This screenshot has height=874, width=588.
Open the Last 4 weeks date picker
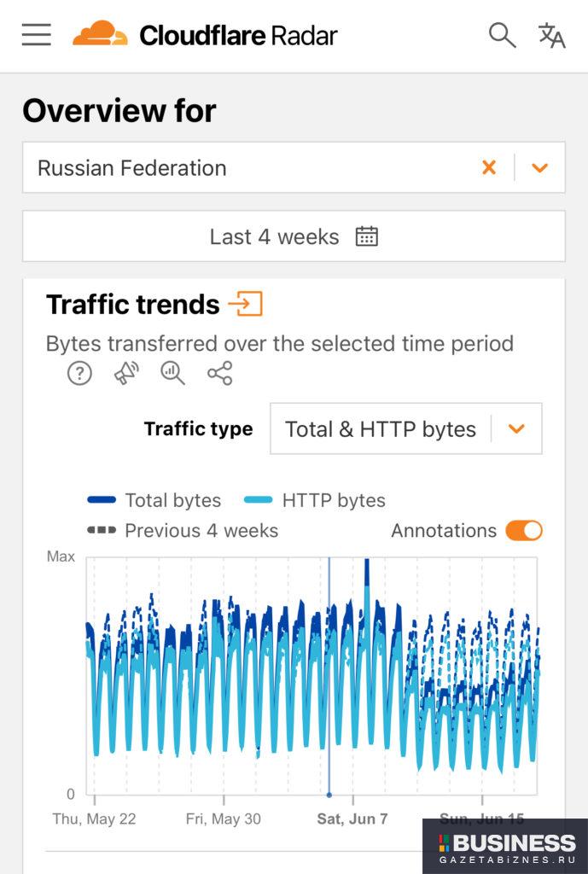click(294, 236)
